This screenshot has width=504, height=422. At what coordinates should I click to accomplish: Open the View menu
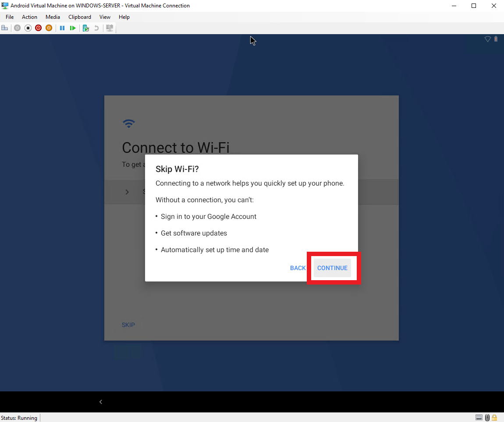coord(105,17)
